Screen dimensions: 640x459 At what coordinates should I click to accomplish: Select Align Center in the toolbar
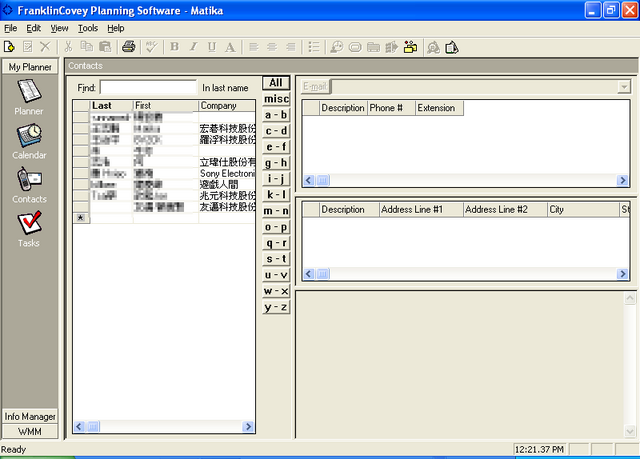pos(272,47)
